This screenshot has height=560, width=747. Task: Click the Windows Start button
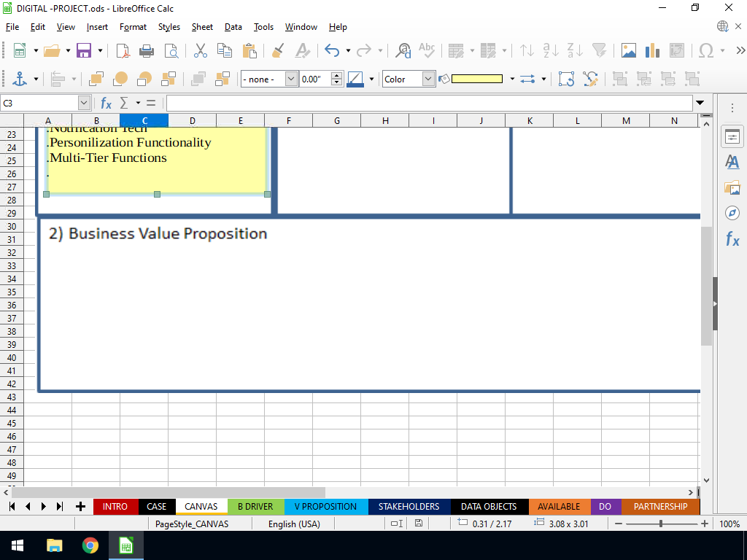[18, 545]
